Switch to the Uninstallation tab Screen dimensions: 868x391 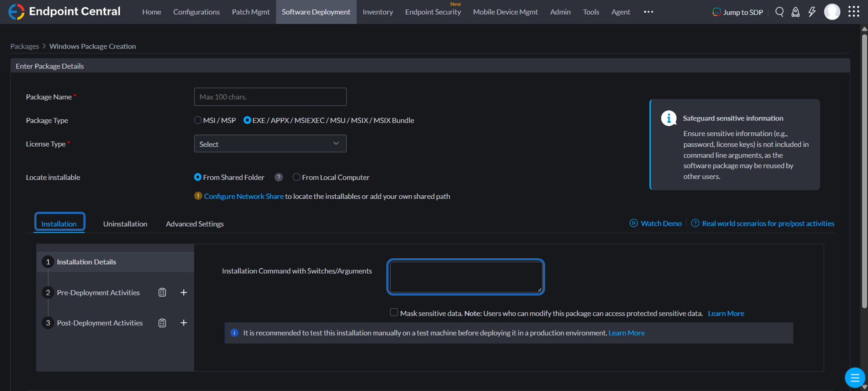(125, 224)
